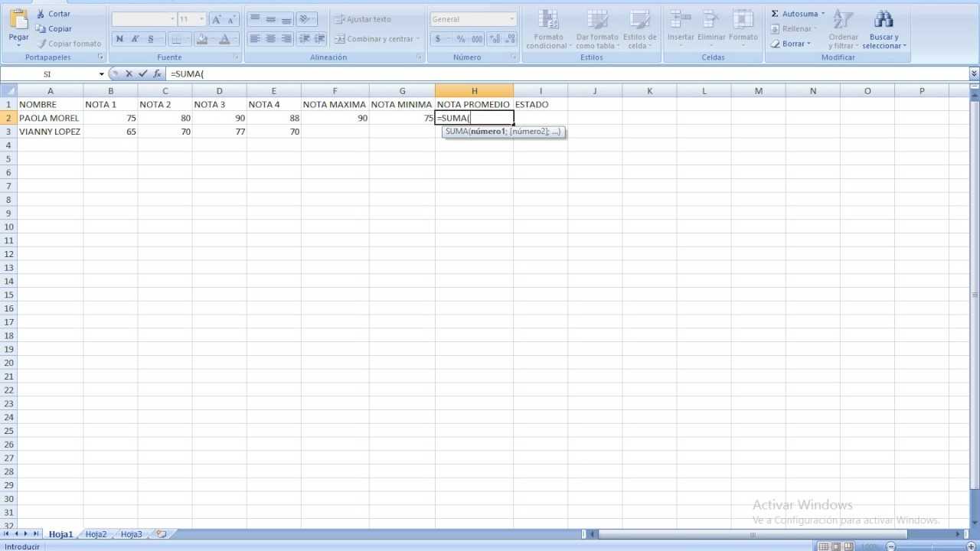The image size is (980, 551).
Task: Align text left
Action: click(x=255, y=39)
